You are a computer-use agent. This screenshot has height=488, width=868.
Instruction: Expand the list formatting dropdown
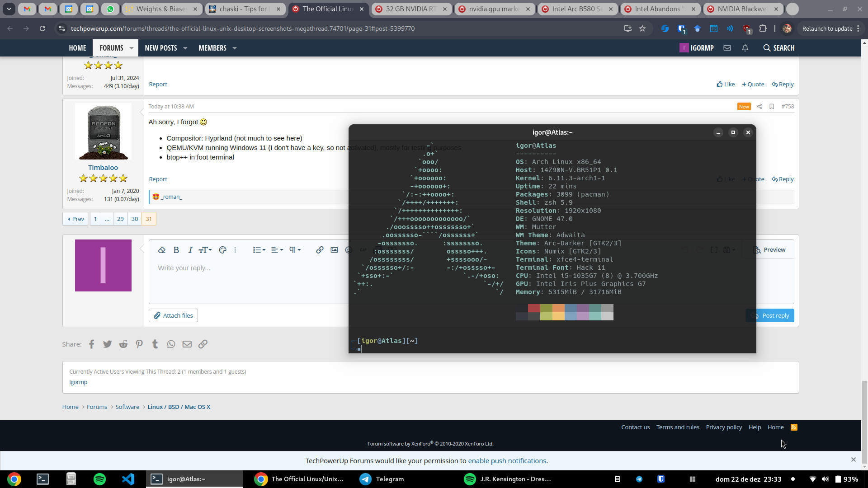259,250
